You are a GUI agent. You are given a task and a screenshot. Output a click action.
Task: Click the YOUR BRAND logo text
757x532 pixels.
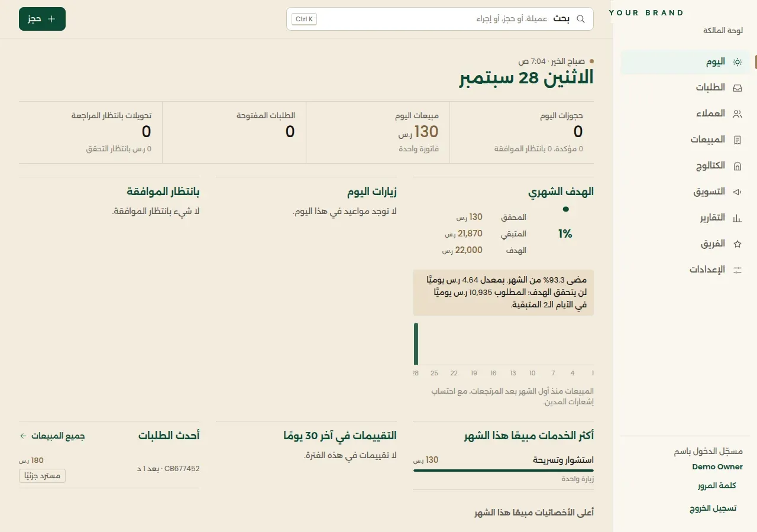point(646,12)
